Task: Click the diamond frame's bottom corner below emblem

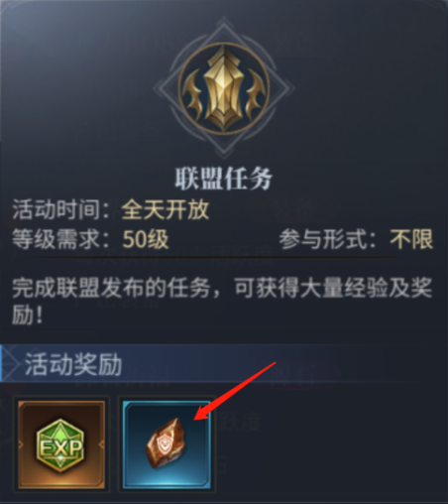Action: [224, 151]
